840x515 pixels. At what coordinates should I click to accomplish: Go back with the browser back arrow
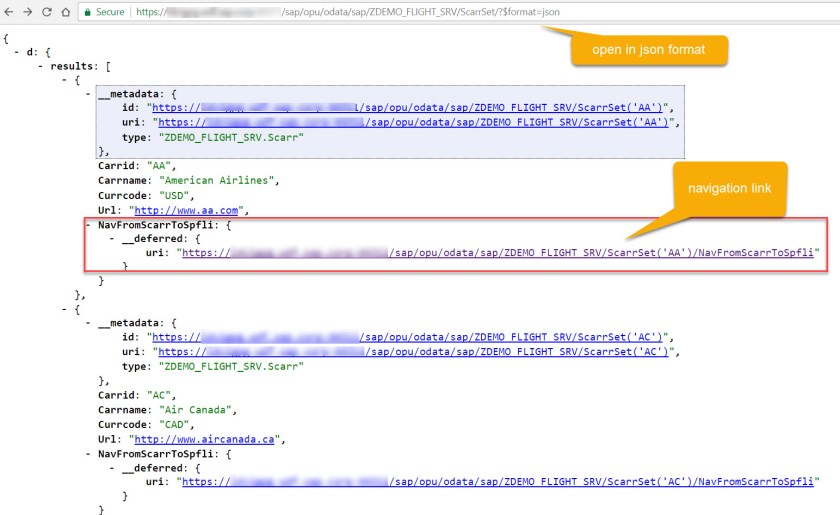pos(9,12)
